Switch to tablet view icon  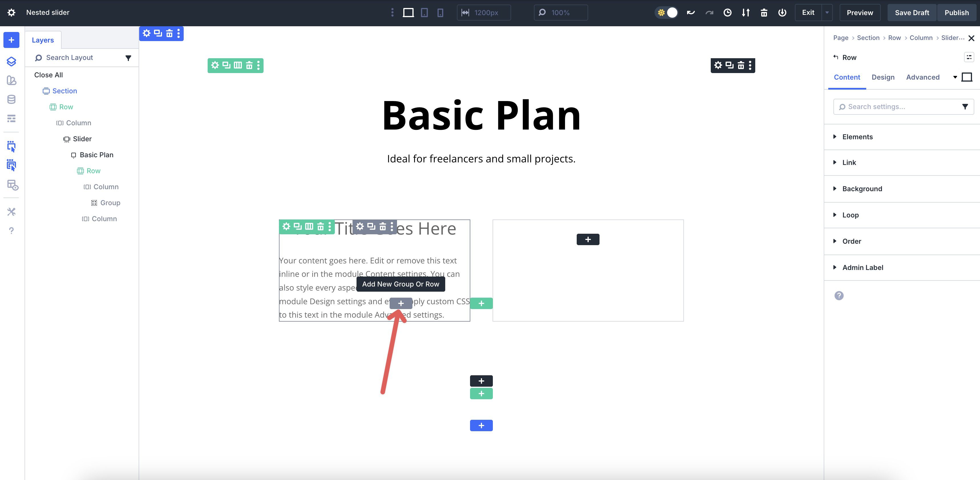click(424, 13)
